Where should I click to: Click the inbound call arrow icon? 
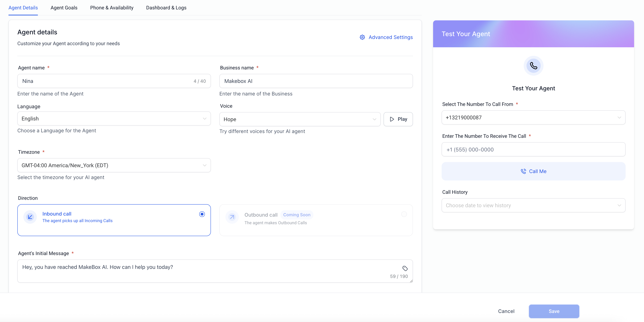pos(30,217)
